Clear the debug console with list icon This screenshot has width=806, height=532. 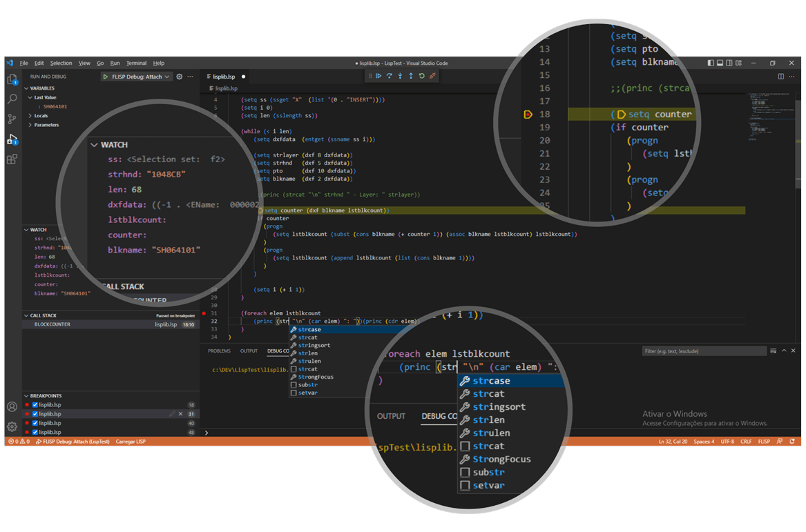tap(773, 351)
